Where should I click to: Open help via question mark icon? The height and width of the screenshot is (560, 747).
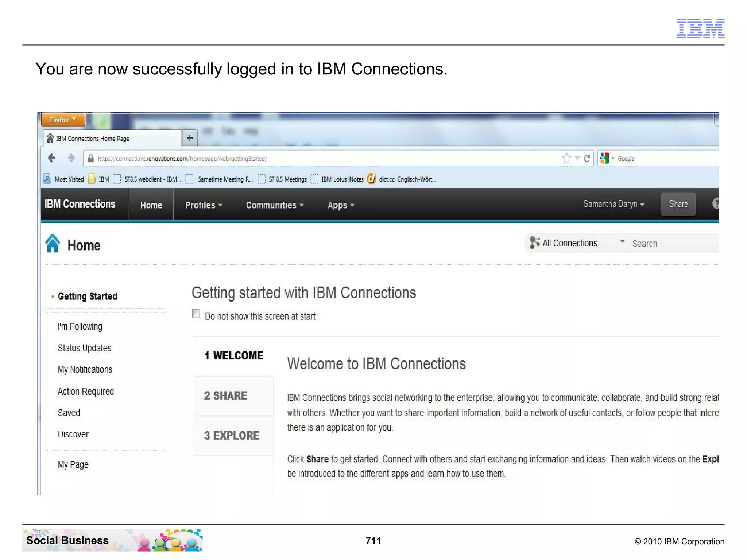tap(715, 203)
